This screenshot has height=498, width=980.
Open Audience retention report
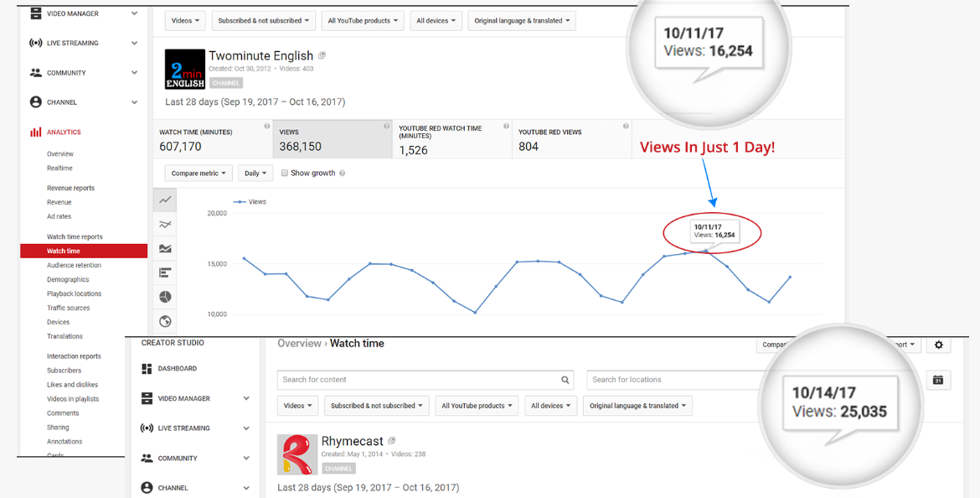(75, 265)
